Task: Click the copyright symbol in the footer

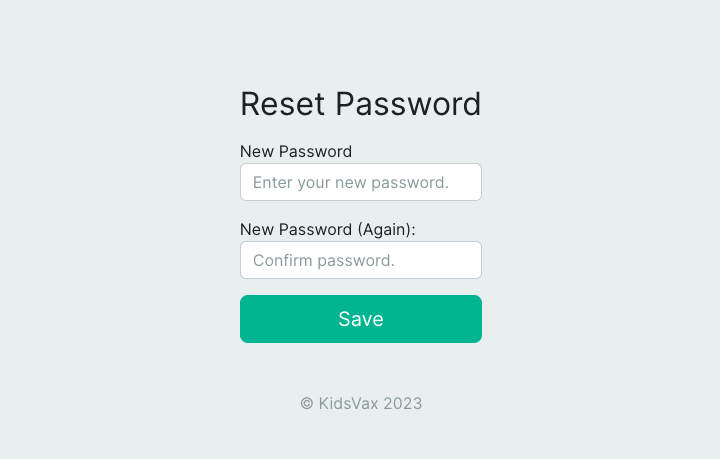Action: [307, 404]
